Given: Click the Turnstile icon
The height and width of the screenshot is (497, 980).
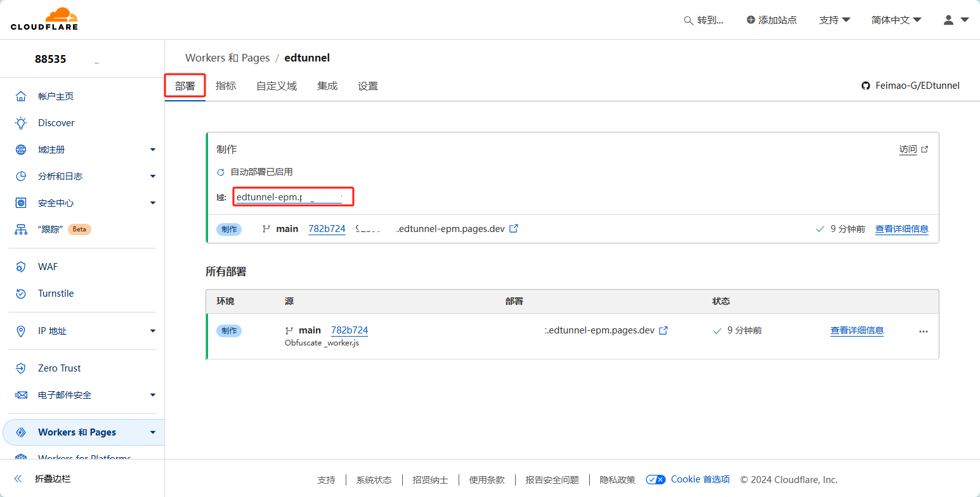Looking at the screenshot, I should click(x=21, y=294).
